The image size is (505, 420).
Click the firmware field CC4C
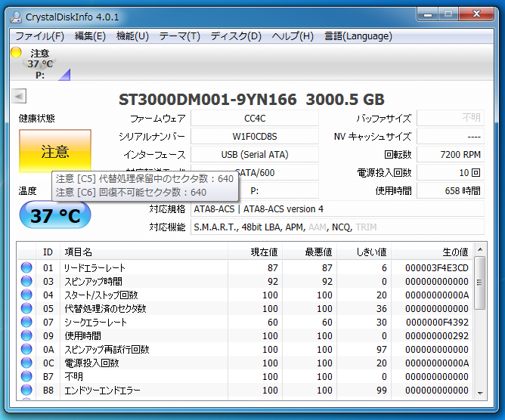(255, 119)
